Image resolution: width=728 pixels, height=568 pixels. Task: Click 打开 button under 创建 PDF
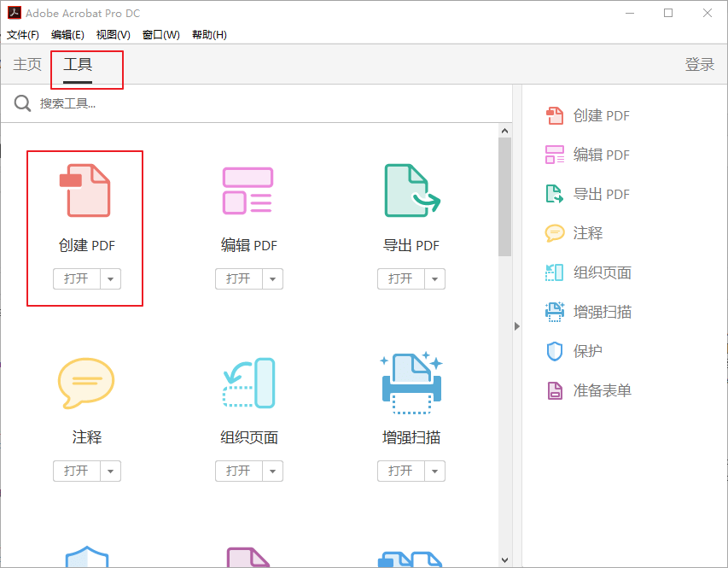click(x=77, y=279)
